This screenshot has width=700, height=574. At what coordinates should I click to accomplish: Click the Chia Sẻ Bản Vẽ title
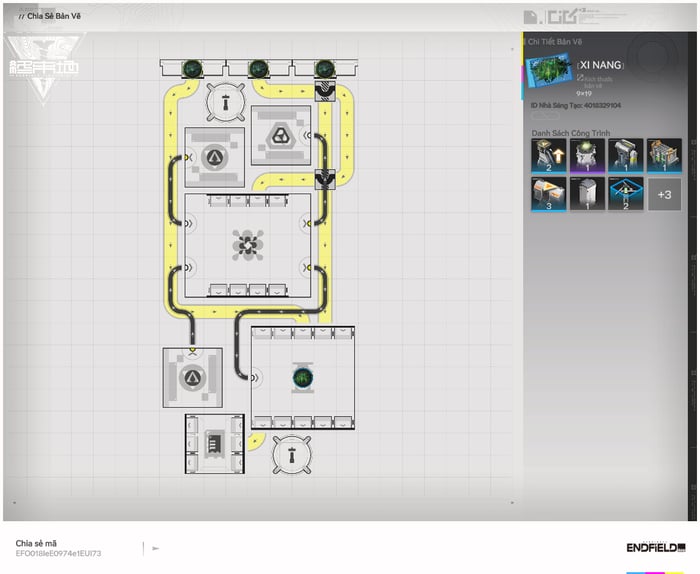(52, 16)
